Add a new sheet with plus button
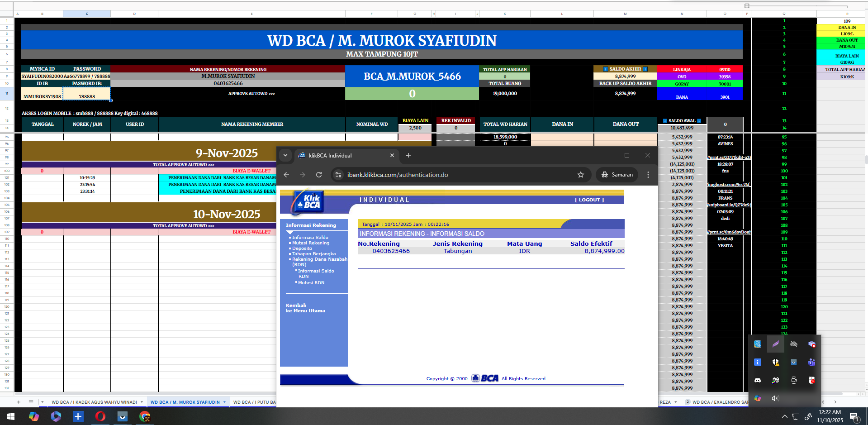The image size is (868, 425). click(19, 402)
